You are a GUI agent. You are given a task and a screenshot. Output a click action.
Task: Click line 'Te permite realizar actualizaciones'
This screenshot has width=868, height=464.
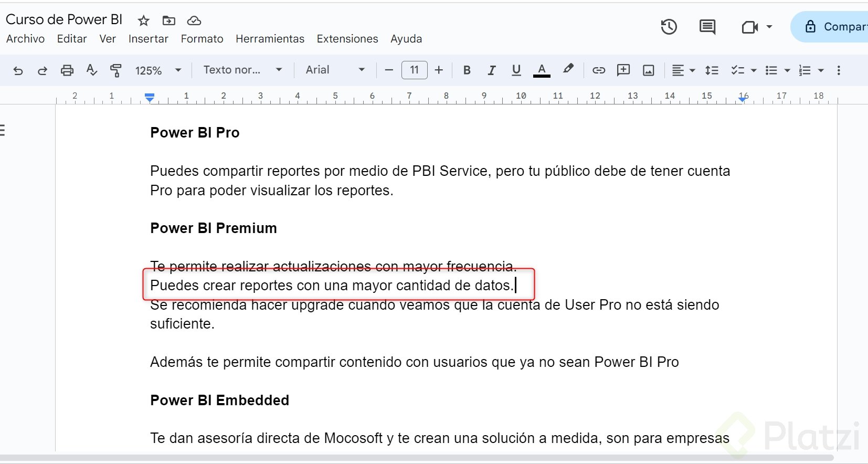pyautogui.click(x=333, y=267)
